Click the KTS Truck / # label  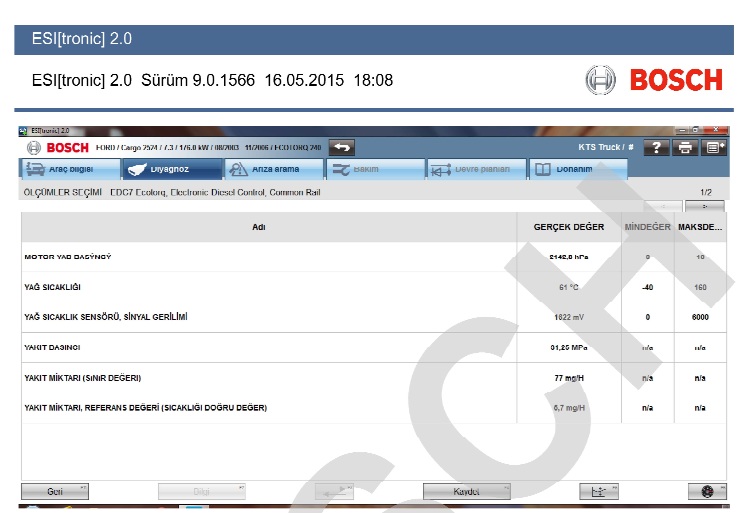(606, 147)
